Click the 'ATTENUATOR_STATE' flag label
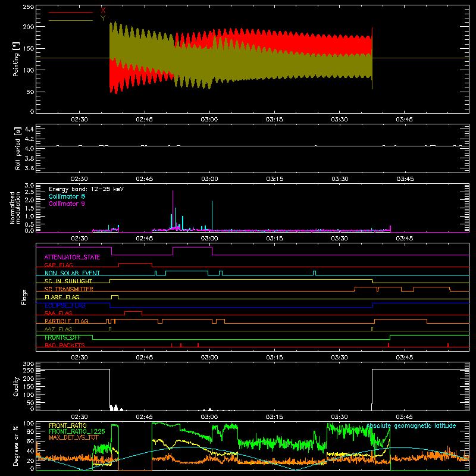The image size is (476, 476). pos(72,257)
